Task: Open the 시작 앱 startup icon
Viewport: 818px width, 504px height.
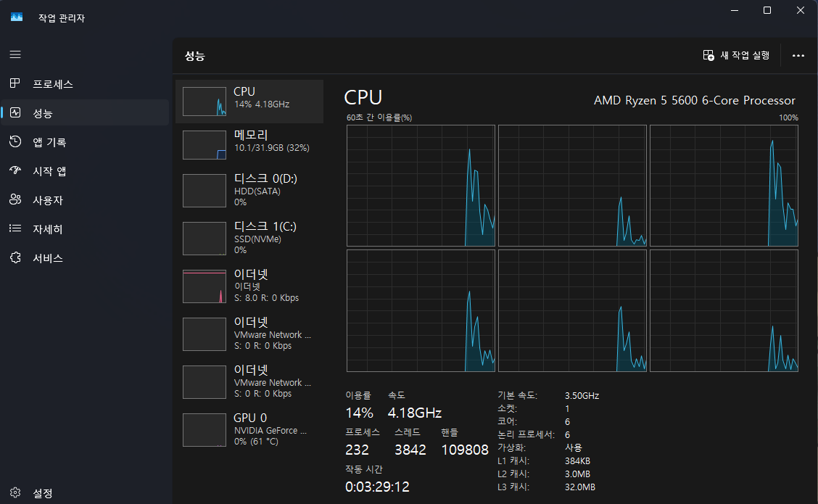Action: [15, 170]
